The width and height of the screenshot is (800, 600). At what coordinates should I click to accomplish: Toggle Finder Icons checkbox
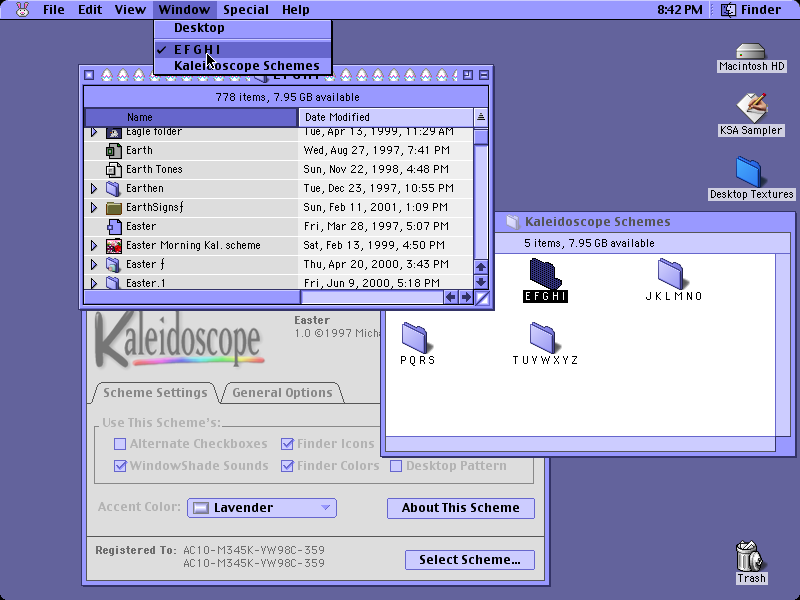pyautogui.click(x=287, y=444)
